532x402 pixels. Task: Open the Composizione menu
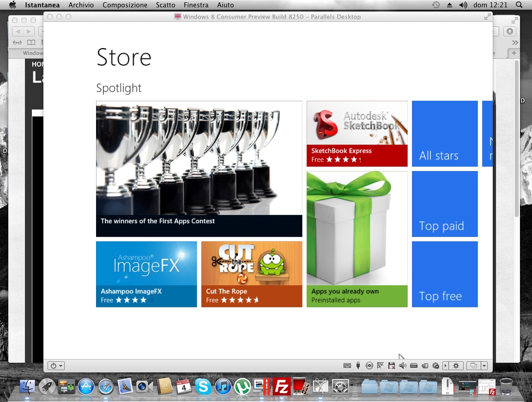[x=125, y=5]
